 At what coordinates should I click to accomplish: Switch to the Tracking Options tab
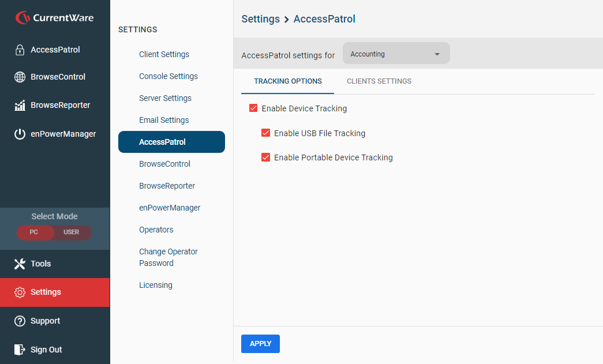288,81
